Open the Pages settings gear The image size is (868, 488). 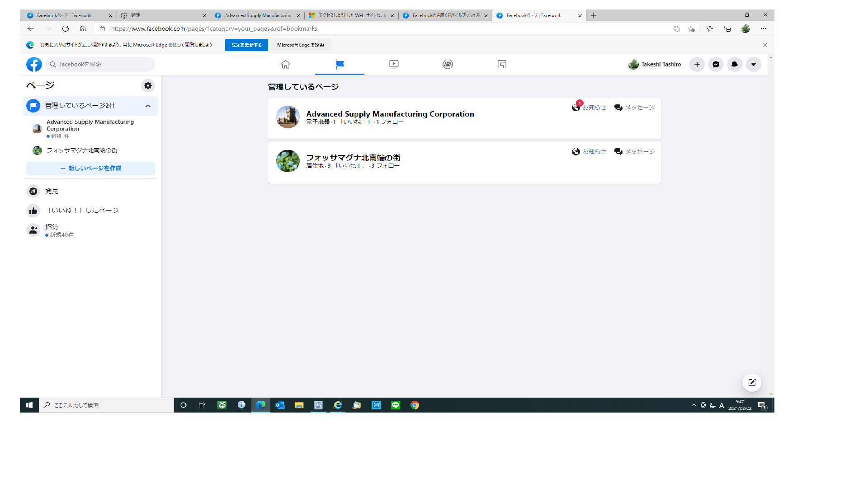148,85
